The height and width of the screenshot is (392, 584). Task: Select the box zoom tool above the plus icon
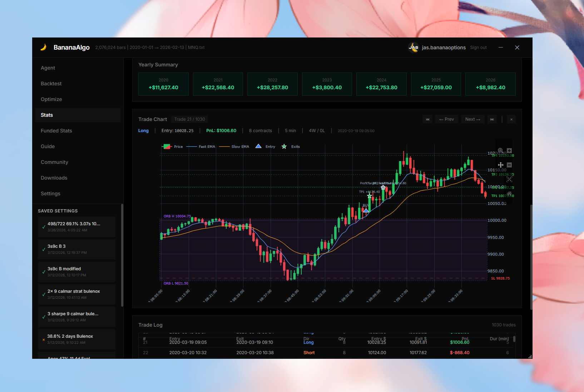coord(500,150)
